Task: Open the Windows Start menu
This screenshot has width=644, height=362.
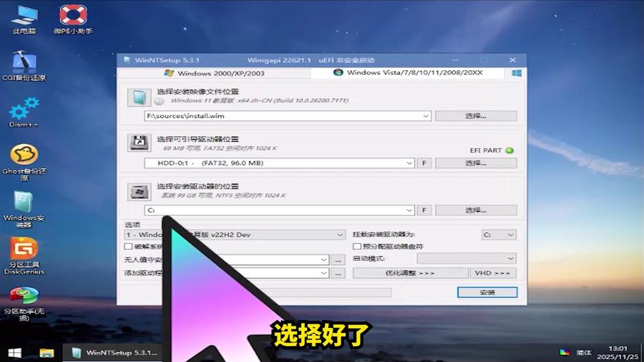Action: (x=14, y=353)
